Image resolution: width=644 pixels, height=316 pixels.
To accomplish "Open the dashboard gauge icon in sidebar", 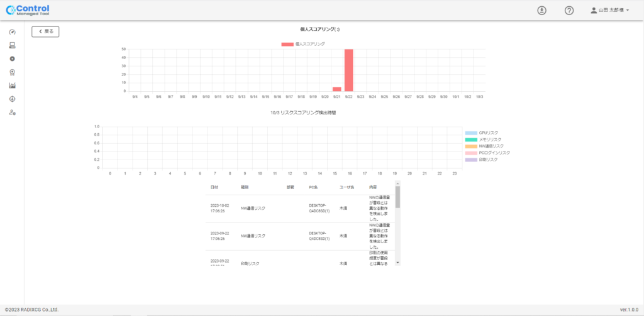I will [13, 32].
